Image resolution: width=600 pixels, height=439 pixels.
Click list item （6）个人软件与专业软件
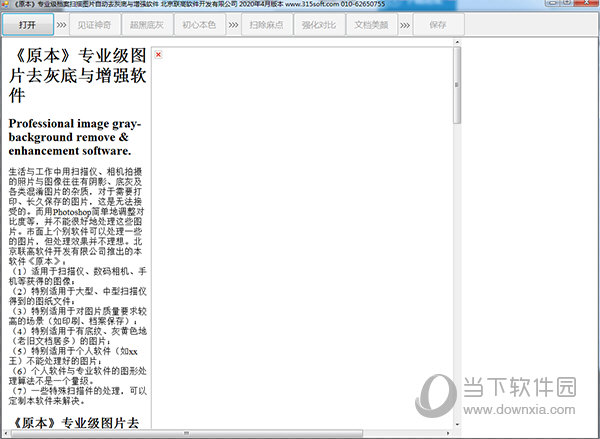point(78,376)
